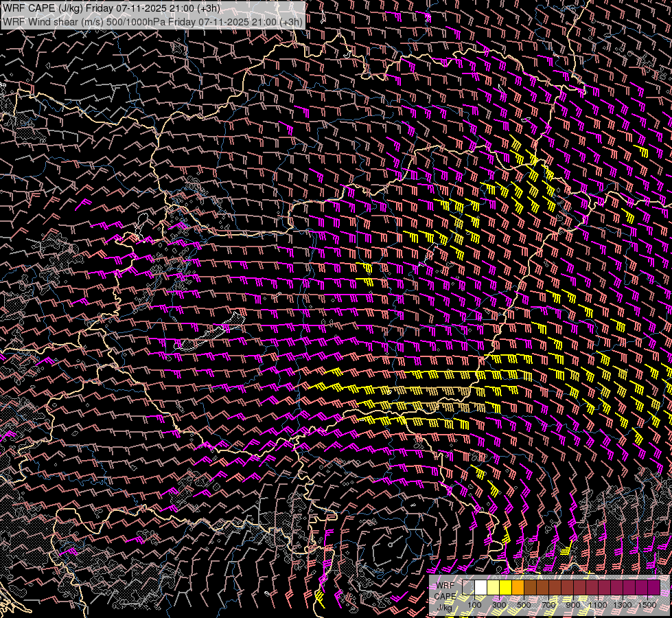Select the orange CAPE legend swatch
The width and height of the screenshot is (672, 618).
coord(518,587)
